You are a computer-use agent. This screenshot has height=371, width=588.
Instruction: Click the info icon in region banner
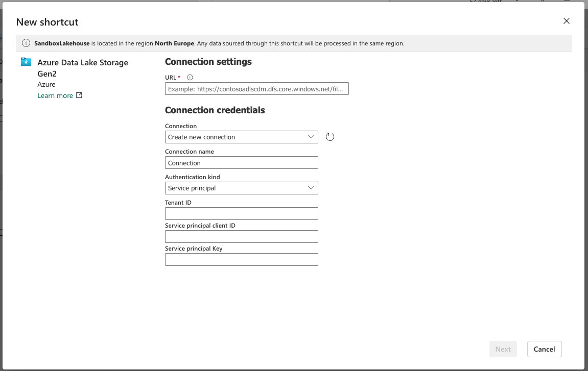[x=26, y=43]
